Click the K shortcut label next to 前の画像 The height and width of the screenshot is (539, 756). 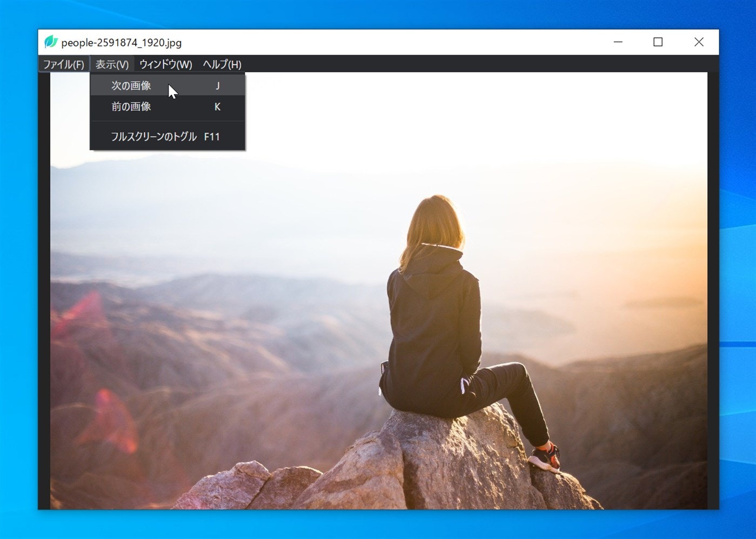click(x=217, y=107)
